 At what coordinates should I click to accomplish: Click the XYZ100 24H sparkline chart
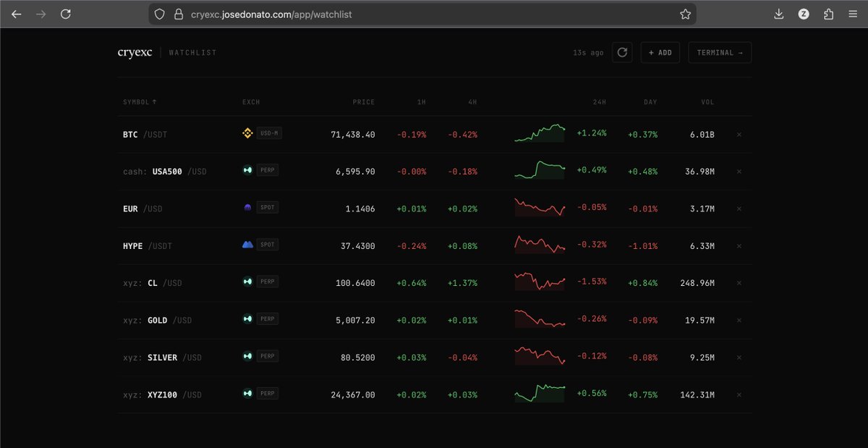click(x=540, y=393)
